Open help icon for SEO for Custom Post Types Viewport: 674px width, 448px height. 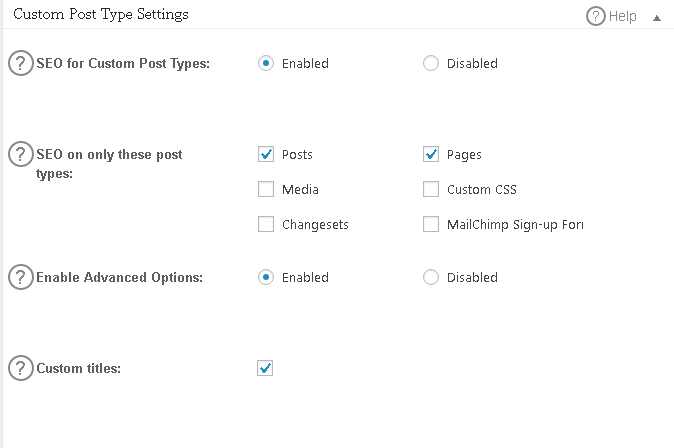[21, 63]
